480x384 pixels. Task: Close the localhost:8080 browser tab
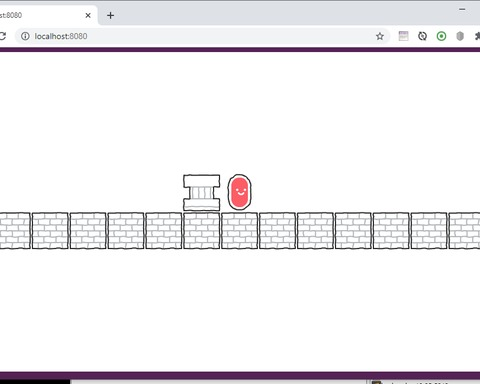[x=88, y=15]
